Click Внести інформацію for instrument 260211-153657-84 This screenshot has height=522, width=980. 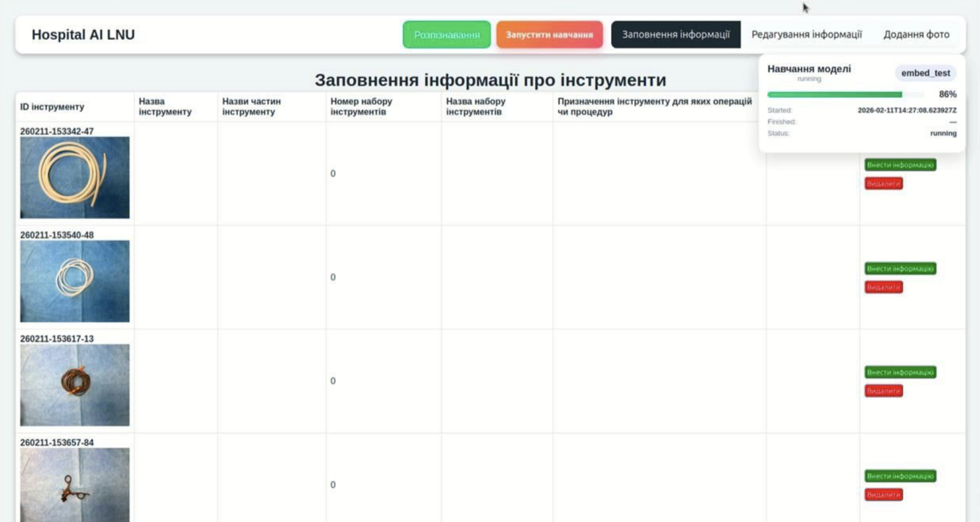pos(900,476)
